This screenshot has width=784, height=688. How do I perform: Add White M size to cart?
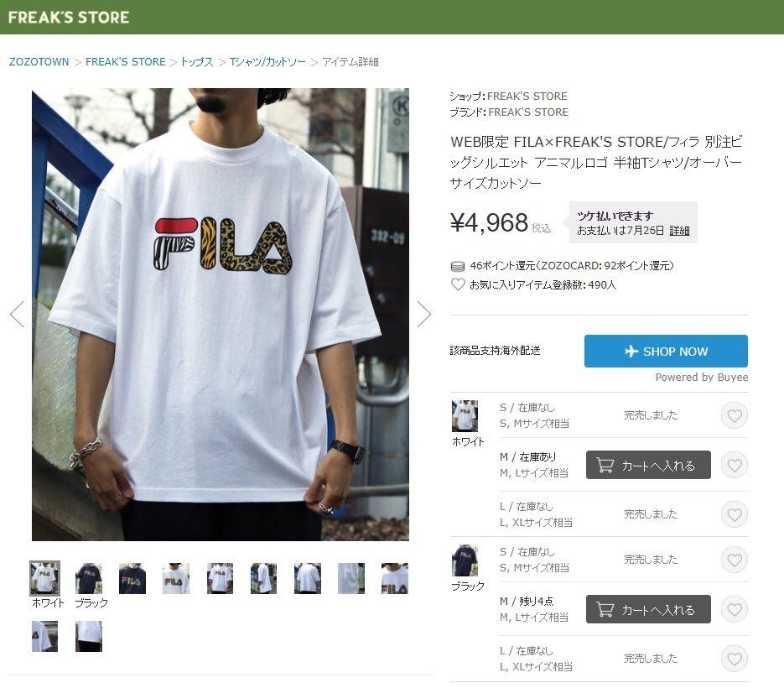(x=648, y=465)
